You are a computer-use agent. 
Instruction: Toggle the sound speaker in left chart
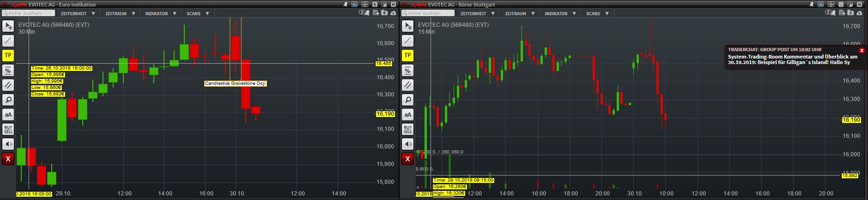coord(8,144)
